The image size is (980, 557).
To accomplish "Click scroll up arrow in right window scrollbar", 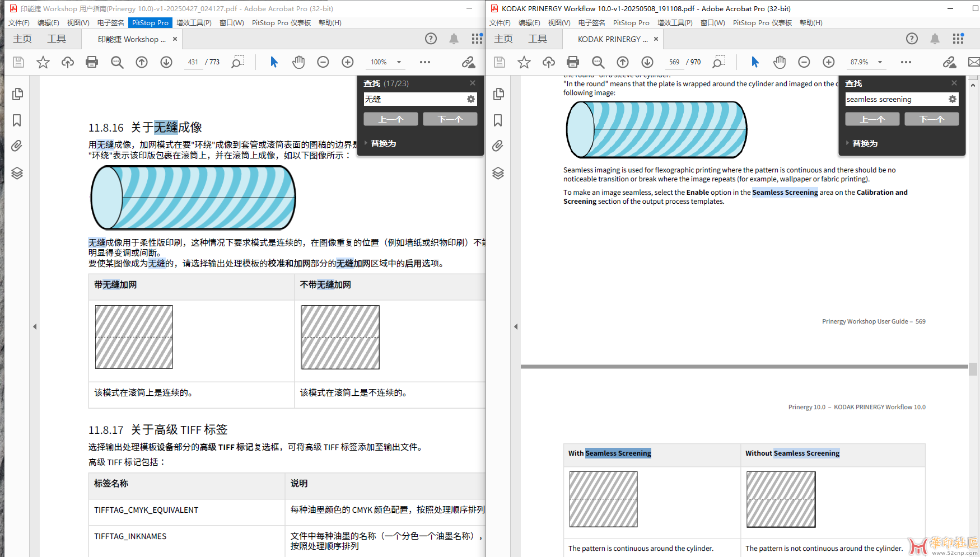I will 973,85.
